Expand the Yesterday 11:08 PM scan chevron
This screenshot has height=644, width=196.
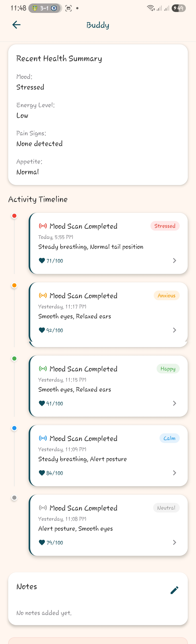click(x=175, y=542)
